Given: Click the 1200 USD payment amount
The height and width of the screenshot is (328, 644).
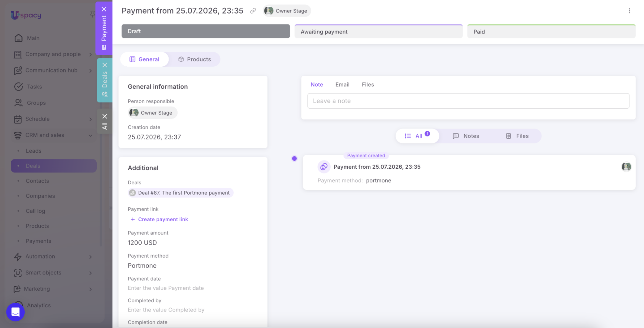Looking at the screenshot, I should tap(142, 243).
